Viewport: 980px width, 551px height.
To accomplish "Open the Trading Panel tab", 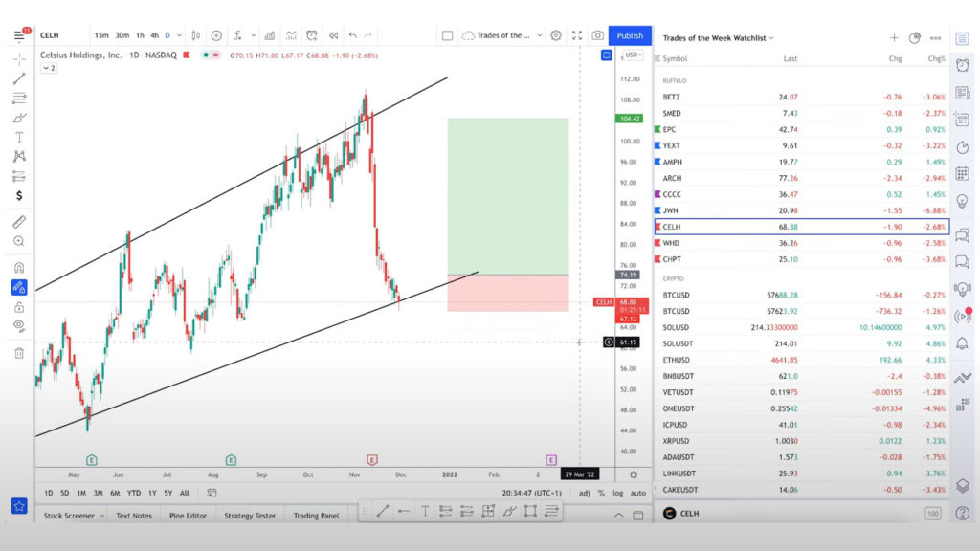I will coord(316,516).
